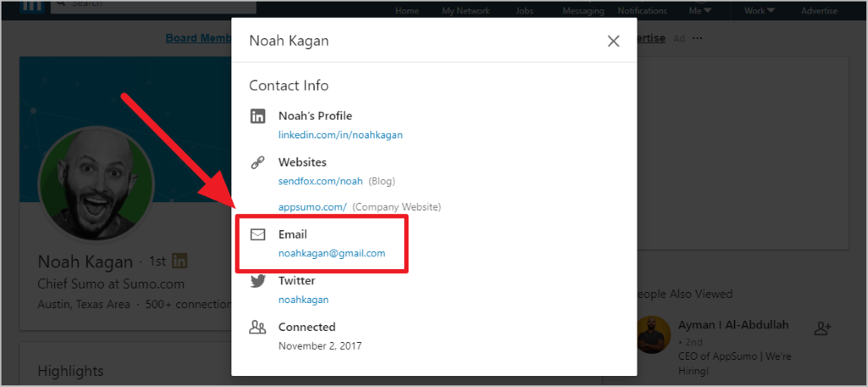Close the Noah Kagan contact info dialog

click(614, 41)
